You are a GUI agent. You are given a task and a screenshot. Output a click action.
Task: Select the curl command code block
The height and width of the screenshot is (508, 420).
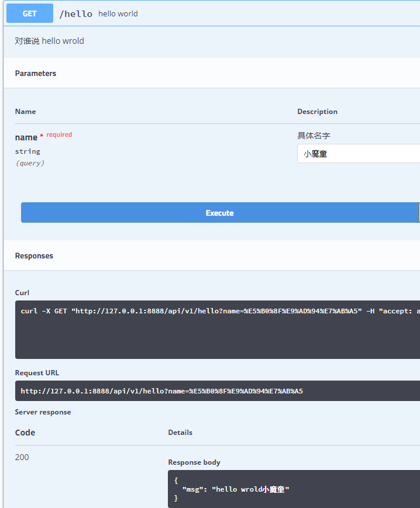(x=218, y=330)
